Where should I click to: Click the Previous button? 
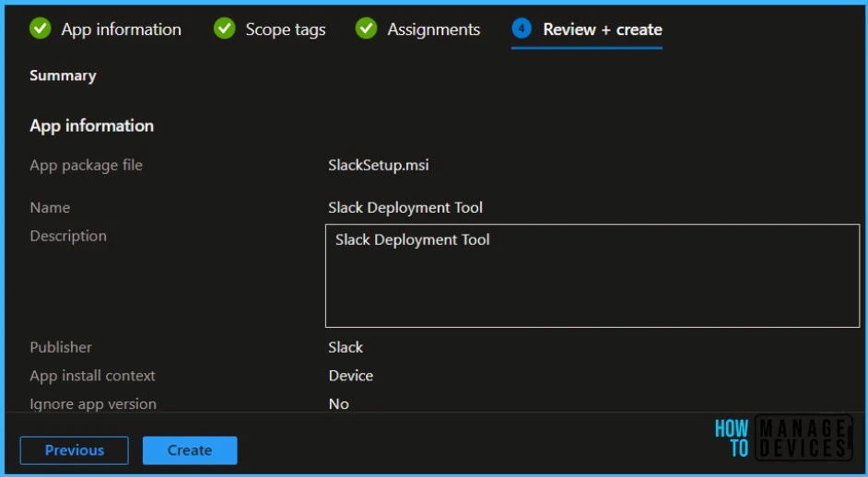point(75,450)
